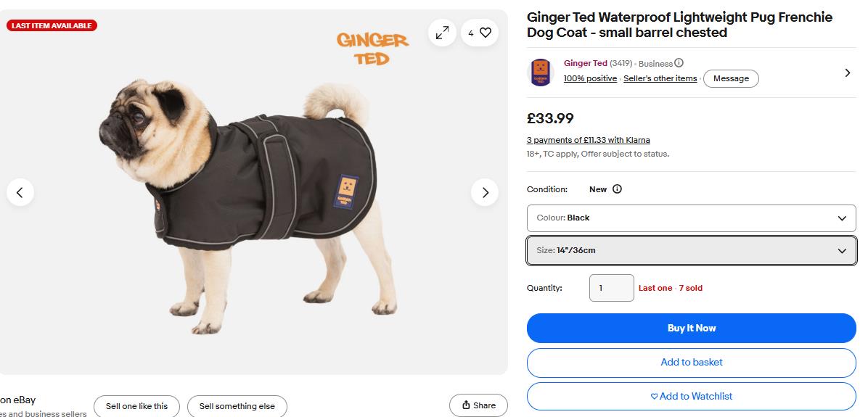
Task: Open the Size 14"/36cm dropdown
Action: tap(692, 250)
